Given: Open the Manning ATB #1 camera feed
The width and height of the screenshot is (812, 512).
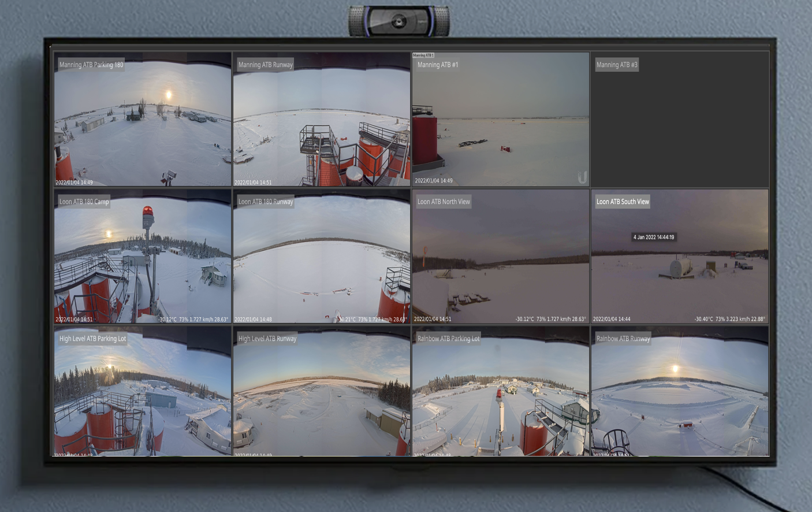Looking at the screenshot, I should [x=501, y=119].
